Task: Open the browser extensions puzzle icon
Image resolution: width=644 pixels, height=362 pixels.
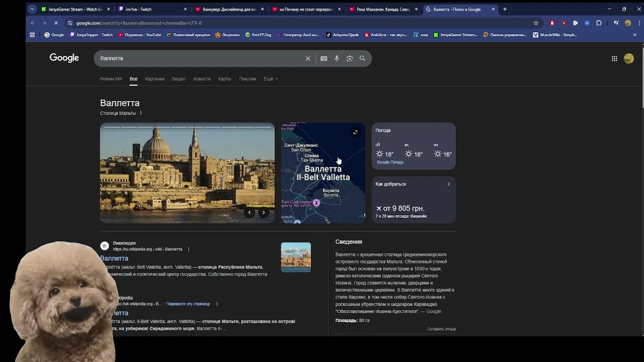Action: click(x=599, y=23)
